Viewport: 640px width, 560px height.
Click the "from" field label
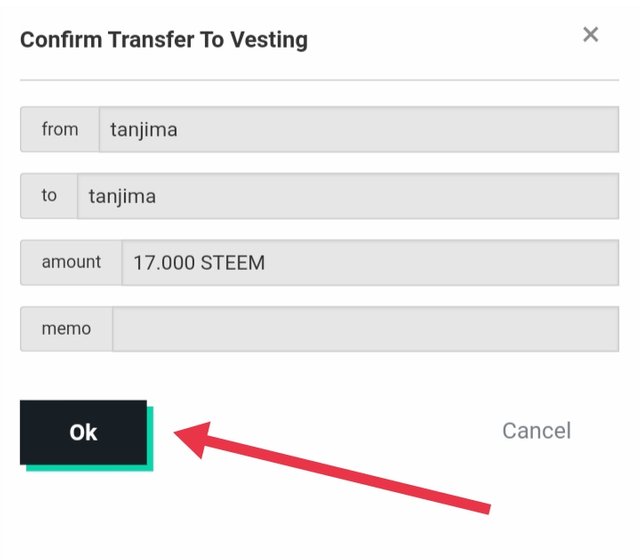[60, 129]
